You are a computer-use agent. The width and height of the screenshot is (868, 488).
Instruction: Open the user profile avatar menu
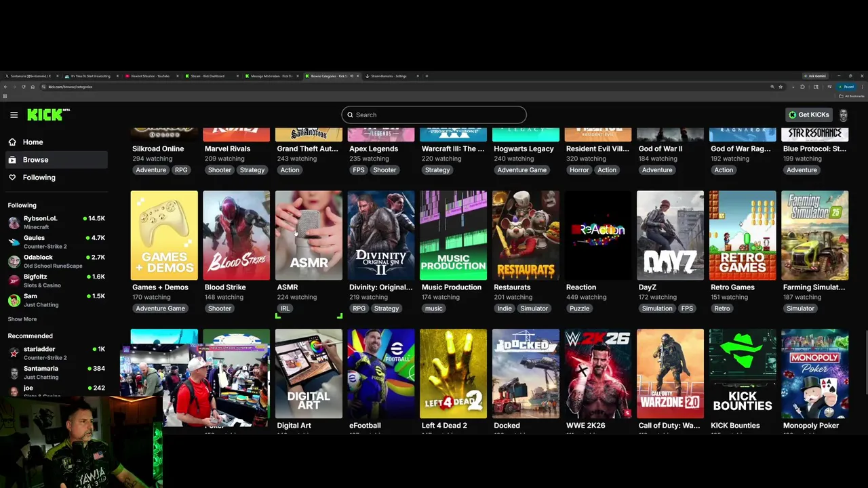[x=844, y=115]
